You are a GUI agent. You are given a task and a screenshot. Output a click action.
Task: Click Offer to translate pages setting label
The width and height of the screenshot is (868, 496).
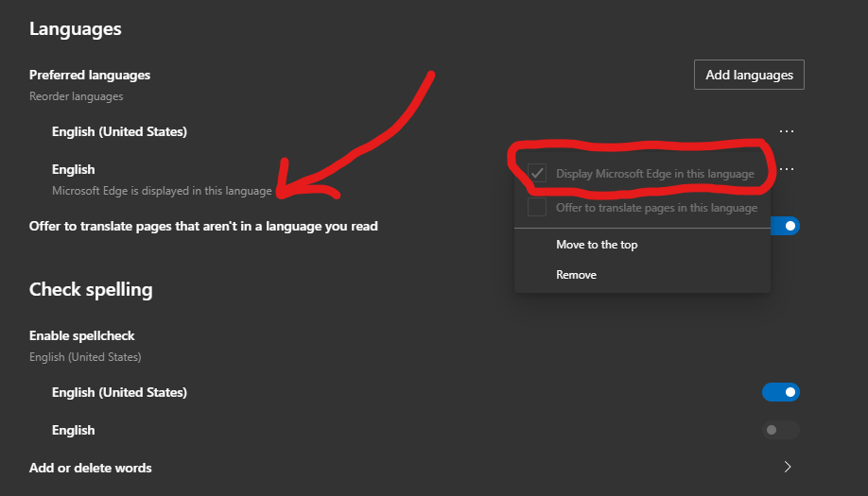pyautogui.click(x=203, y=226)
